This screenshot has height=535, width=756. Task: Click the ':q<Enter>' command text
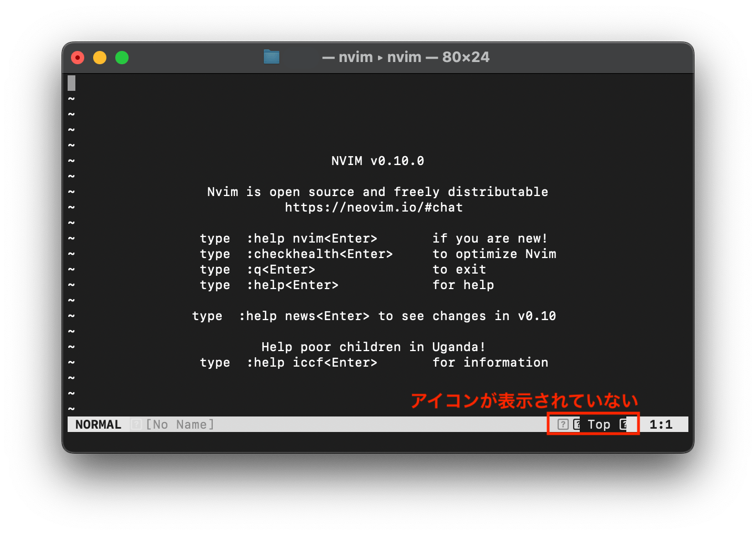pyautogui.click(x=280, y=269)
